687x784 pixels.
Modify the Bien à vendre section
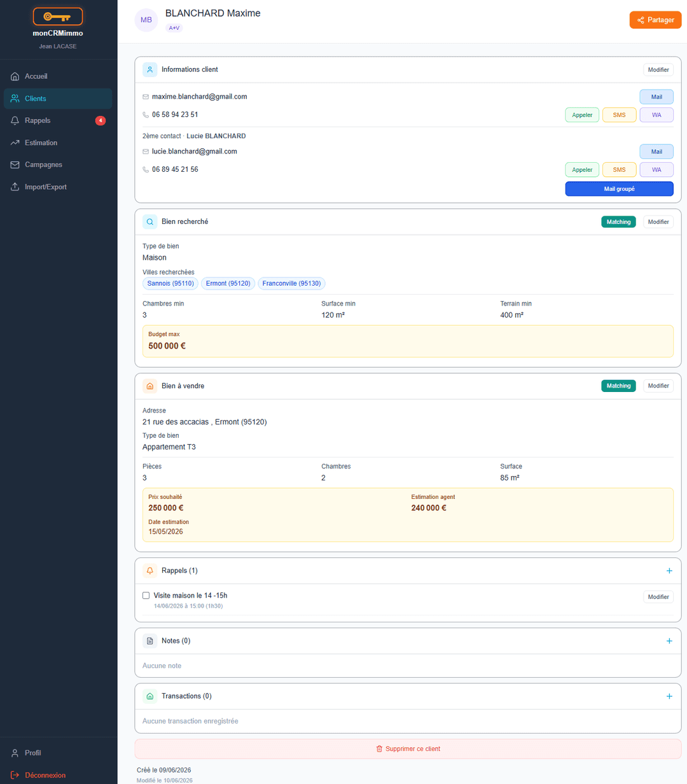pos(658,386)
